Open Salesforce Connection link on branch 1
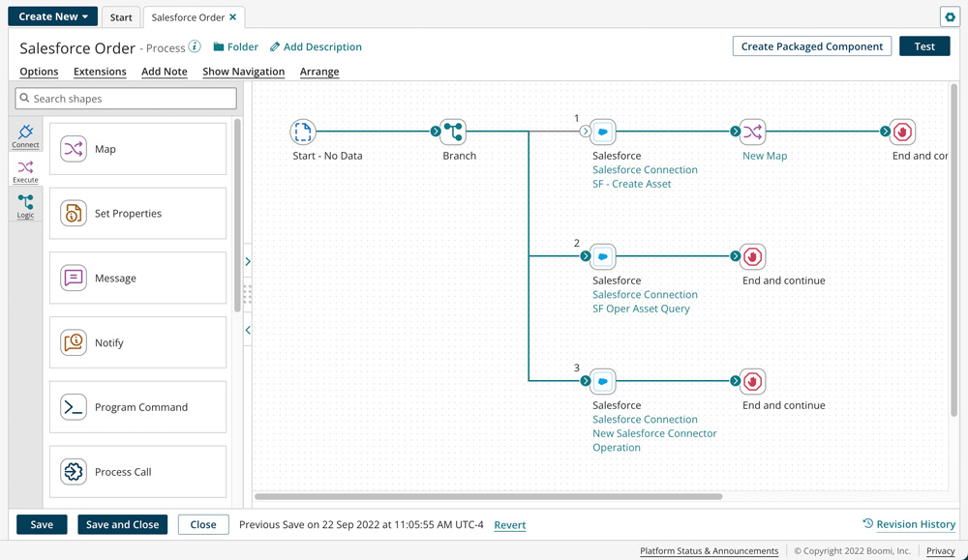 [645, 169]
